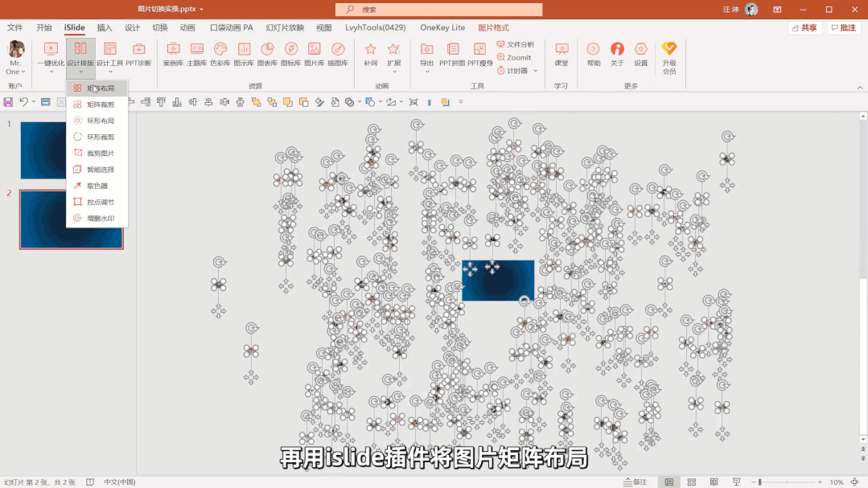Toggle the 备注 notes pane

point(635,482)
